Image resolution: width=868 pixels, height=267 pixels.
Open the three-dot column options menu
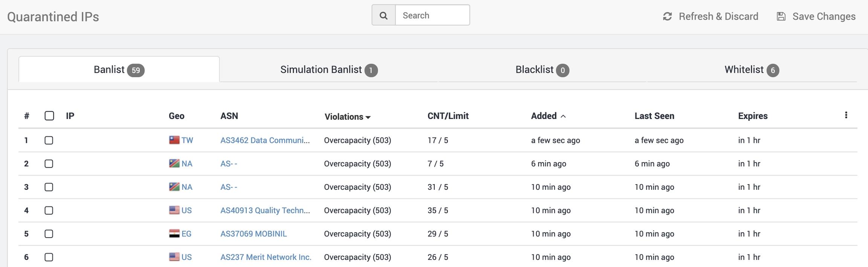click(846, 115)
